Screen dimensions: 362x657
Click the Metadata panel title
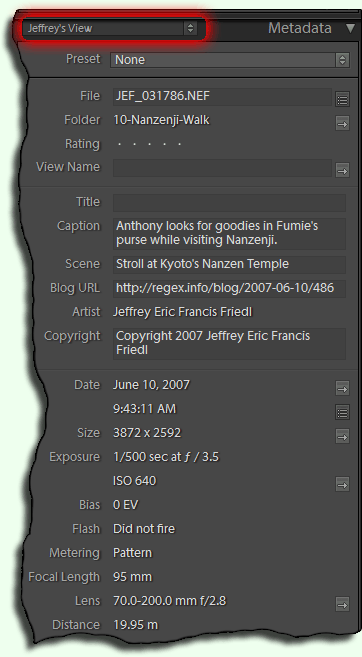pos(300,28)
